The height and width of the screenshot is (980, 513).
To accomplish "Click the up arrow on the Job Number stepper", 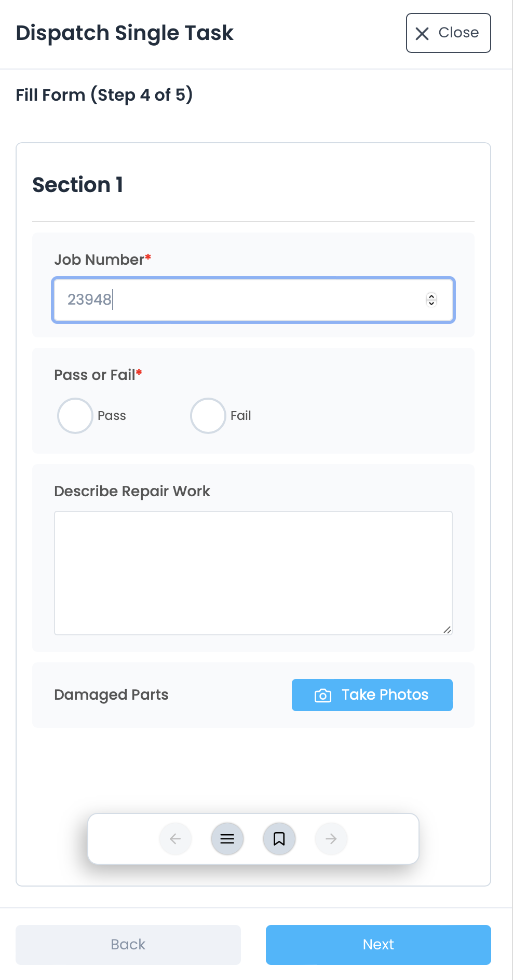I will [x=431, y=296].
